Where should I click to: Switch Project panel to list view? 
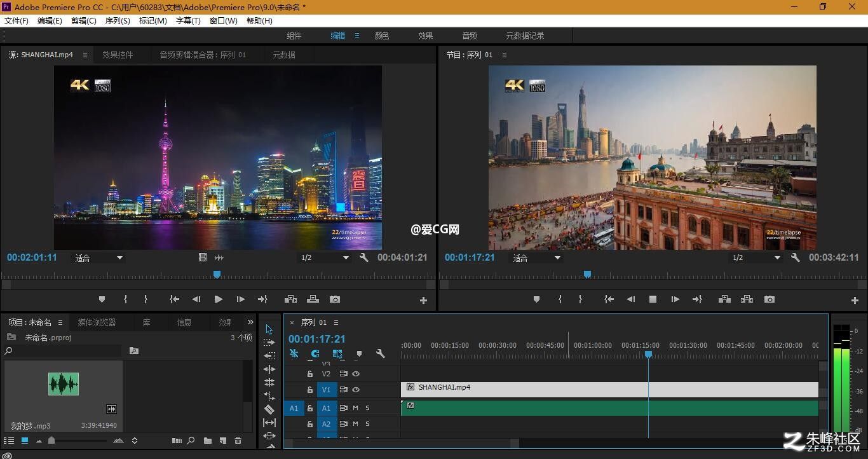[9, 441]
